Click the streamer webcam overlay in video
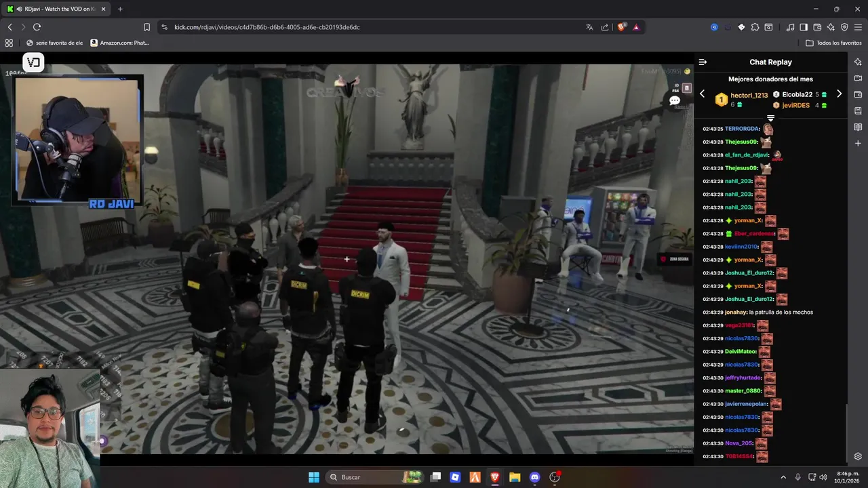 point(78,139)
